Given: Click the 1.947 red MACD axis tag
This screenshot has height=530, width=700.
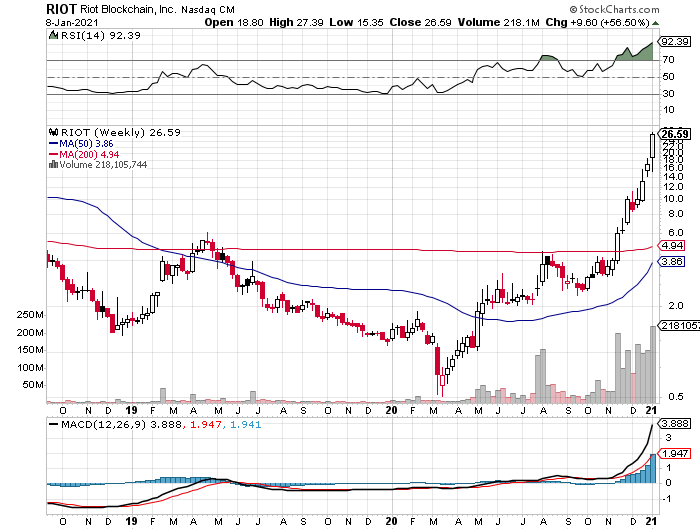Looking at the screenshot, I should (675, 454).
